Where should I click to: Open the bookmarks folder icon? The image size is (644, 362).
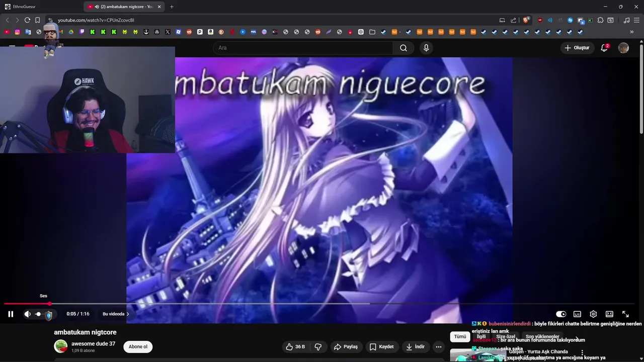point(372,32)
